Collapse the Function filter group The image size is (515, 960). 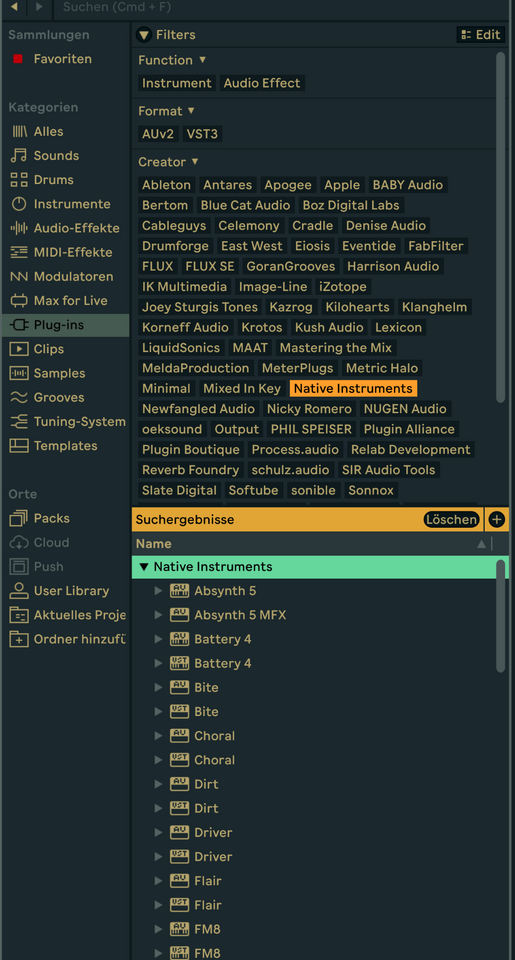pyautogui.click(x=203, y=60)
